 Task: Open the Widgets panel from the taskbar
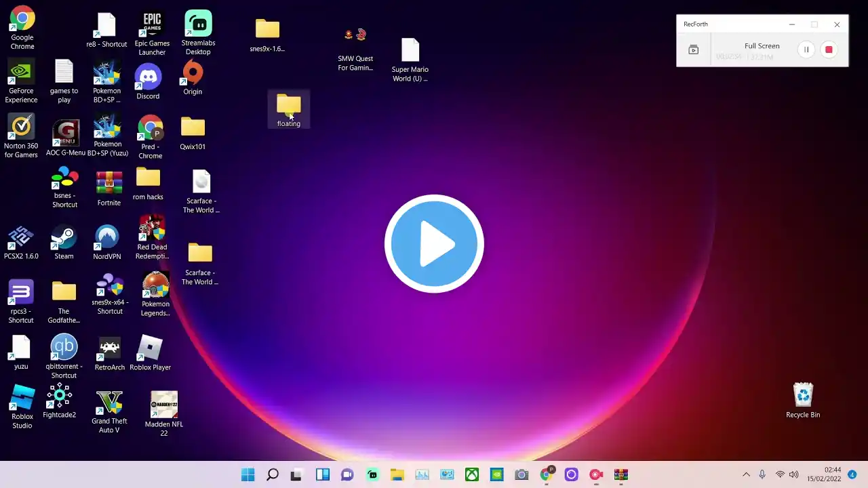point(323,474)
